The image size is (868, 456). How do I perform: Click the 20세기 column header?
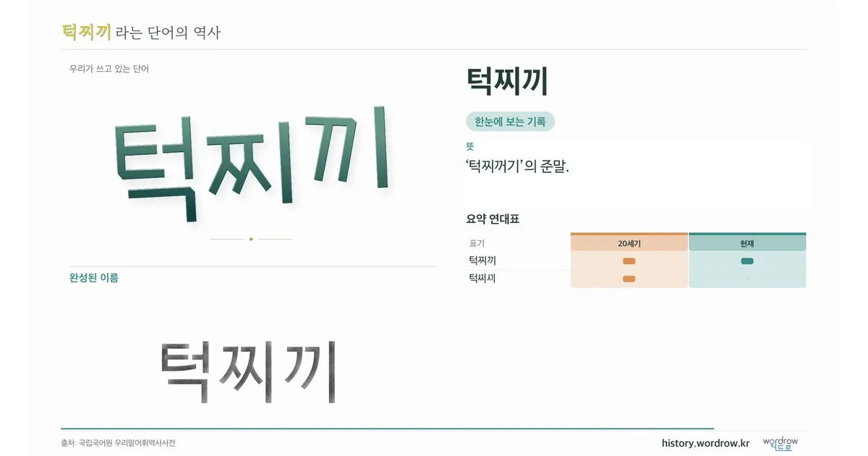(629, 243)
